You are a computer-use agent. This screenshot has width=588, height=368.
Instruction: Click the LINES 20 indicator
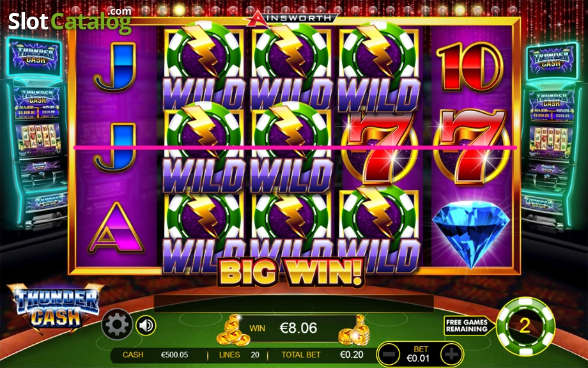pos(238,355)
